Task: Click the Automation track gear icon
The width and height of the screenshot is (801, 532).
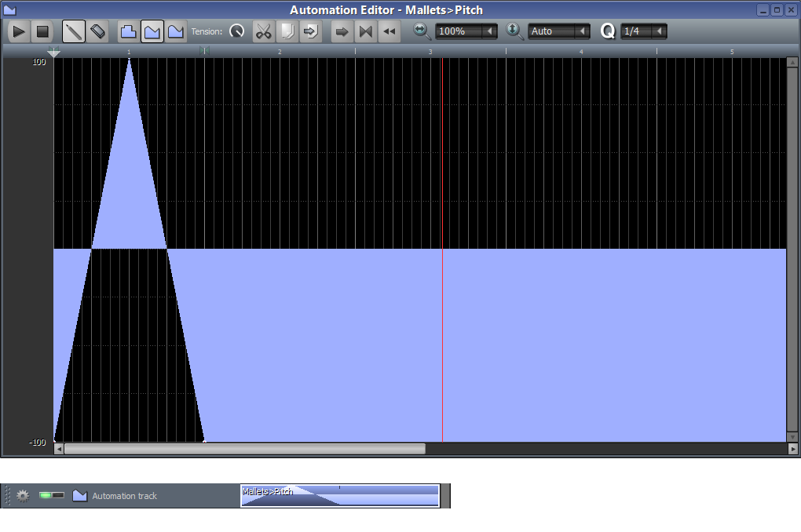Action: click(x=23, y=496)
